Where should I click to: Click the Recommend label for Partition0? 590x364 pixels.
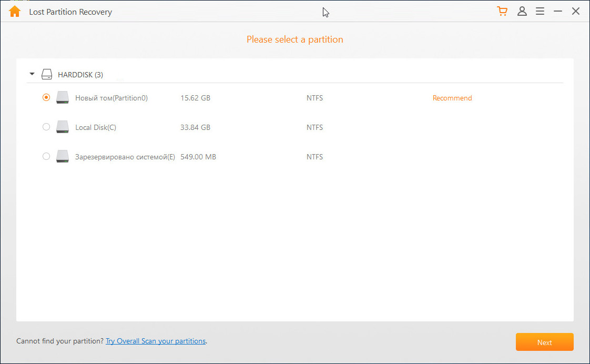point(452,98)
